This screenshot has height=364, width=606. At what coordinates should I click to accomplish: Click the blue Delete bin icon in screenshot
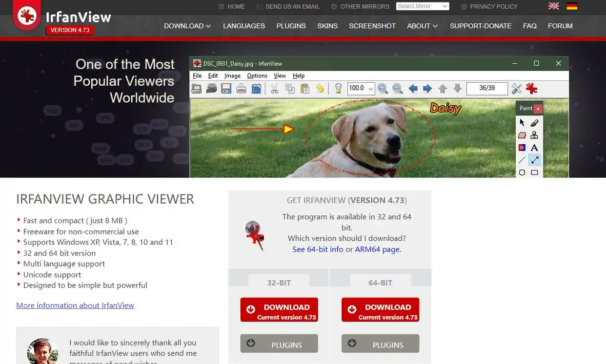(256, 88)
